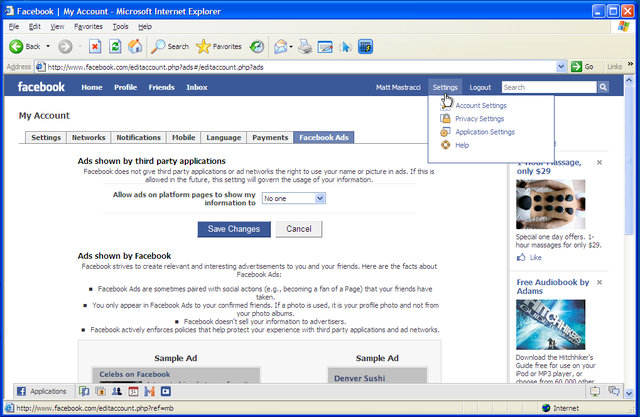Open the Favorites star panel
The image size is (640, 417).
tap(219, 47)
